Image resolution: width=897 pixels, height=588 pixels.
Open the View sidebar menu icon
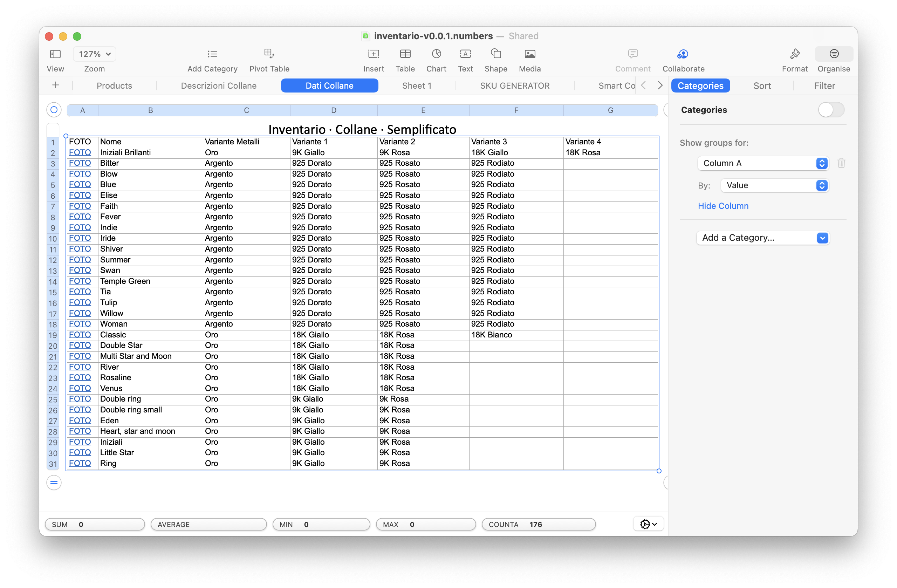pyautogui.click(x=55, y=54)
